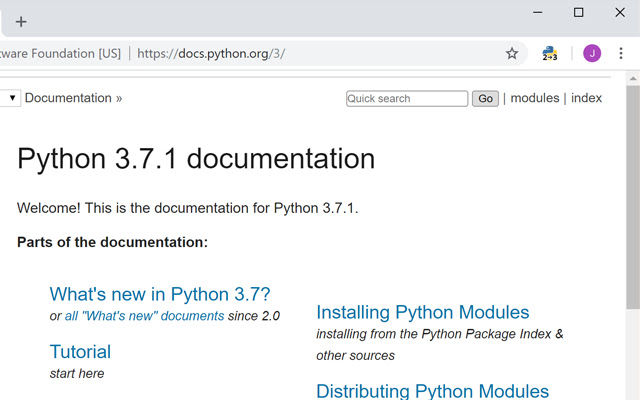This screenshot has width=640, height=400.
Task: Click the vertical scrollbar thumb
Action: coord(633,197)
